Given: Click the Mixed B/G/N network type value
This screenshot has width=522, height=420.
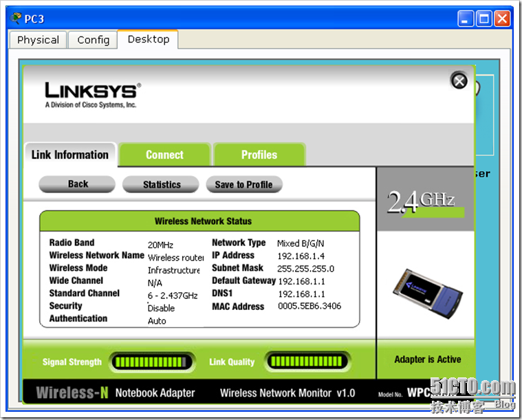Looking at the screenshot, I should click(301, 243).
